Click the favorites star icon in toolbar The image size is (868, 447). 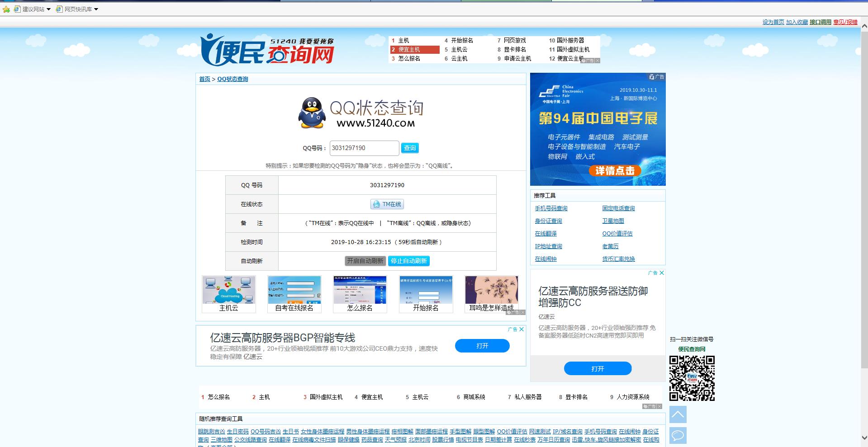6,9
